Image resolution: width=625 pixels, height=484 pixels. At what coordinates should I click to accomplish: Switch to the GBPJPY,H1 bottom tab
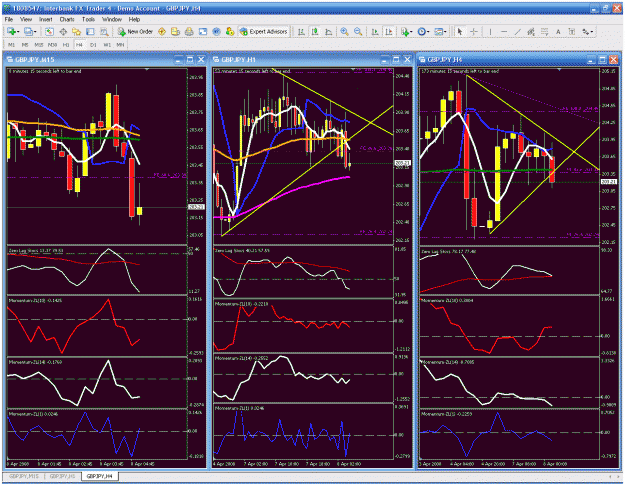click(x=63, y=476)
